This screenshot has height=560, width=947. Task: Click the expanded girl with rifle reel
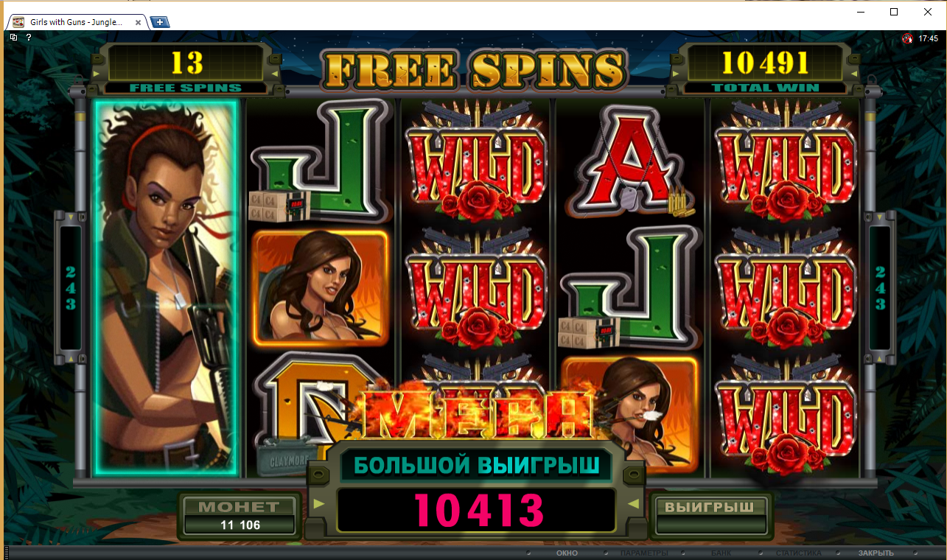pos(167,287)
